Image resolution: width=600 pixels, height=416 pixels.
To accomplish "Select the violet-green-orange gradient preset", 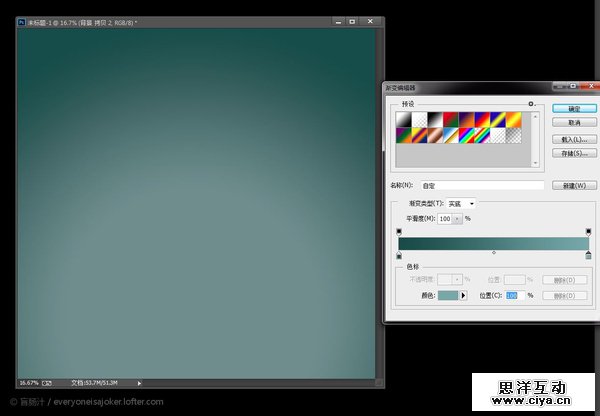I will point(403,135).
